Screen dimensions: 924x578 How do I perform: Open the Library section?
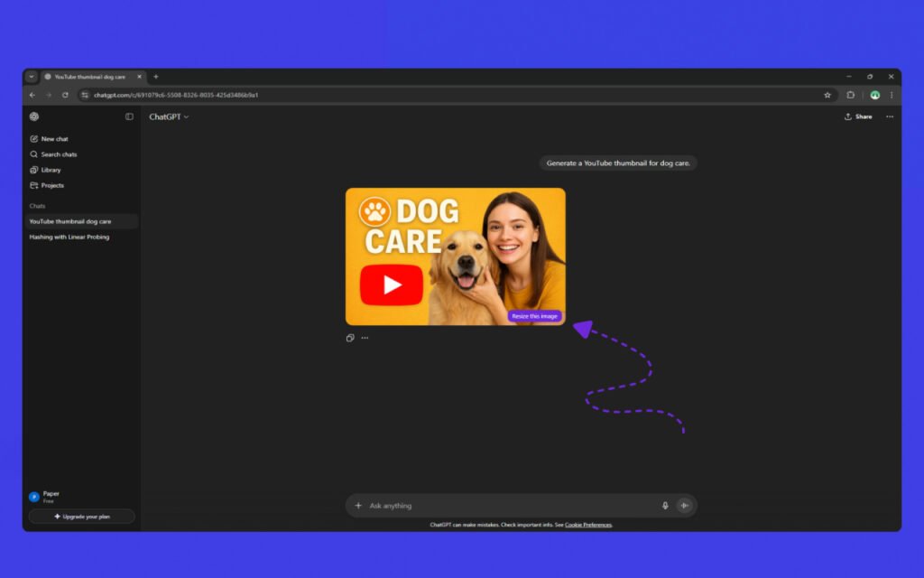pos(51,170)
